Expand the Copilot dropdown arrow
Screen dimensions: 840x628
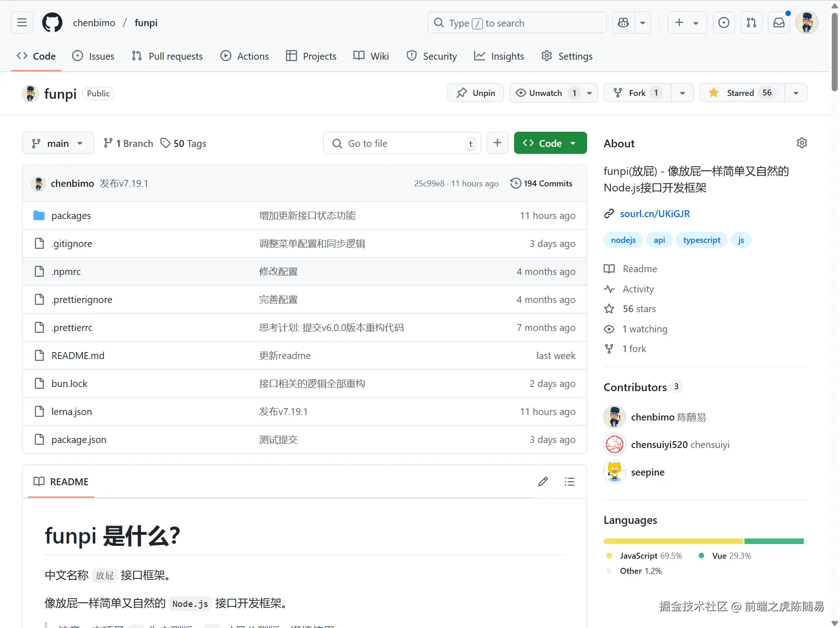pyautogui.click(x=643, y=22)
